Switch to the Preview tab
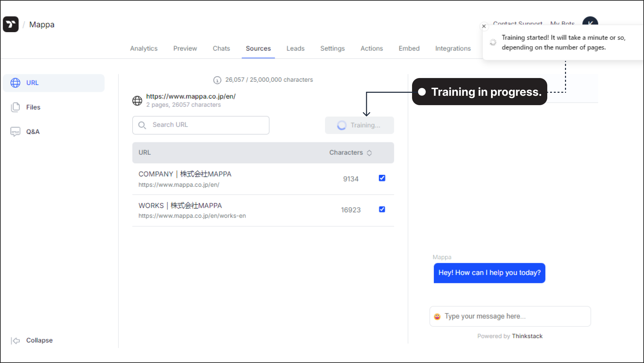Screen dimensions: 644x363 tap(185, 48)
